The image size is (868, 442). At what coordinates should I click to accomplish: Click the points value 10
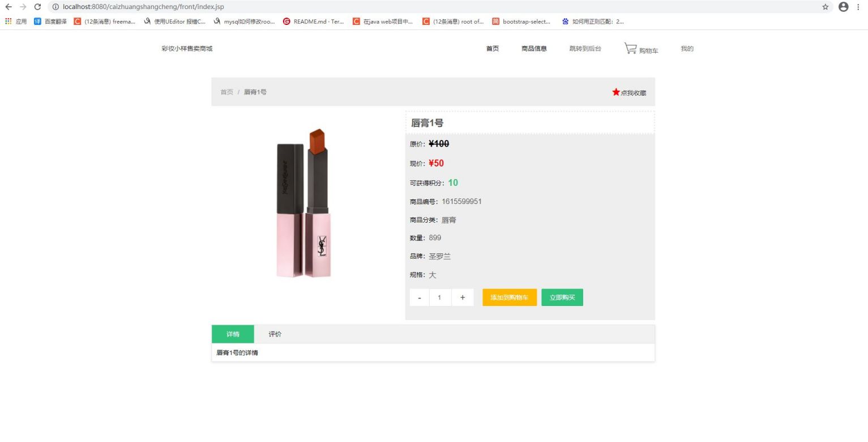453,182
